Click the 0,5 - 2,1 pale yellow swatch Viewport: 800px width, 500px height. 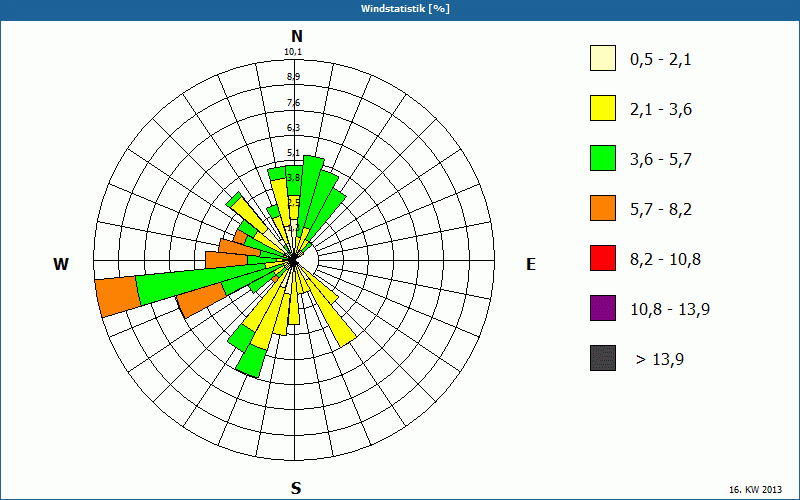coord(603,58)
